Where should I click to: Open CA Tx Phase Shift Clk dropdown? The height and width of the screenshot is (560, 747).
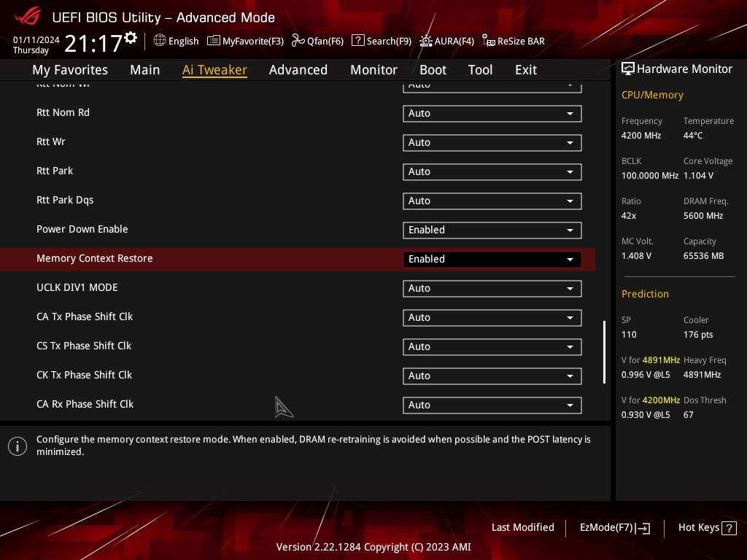492,317
